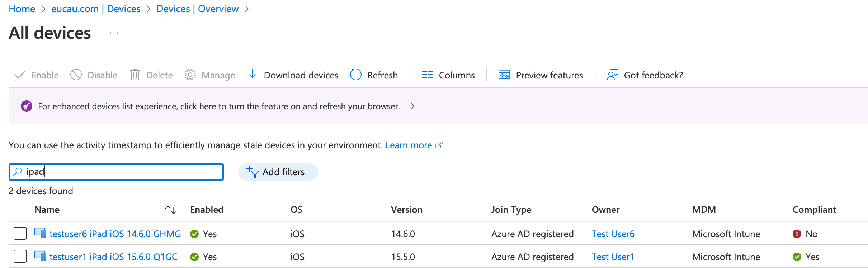Open testuser6 iPad iOS 14.6.0 GHMG device
Image resolution: width=868 pixels, height=268 pixels.
coord(115,234)
